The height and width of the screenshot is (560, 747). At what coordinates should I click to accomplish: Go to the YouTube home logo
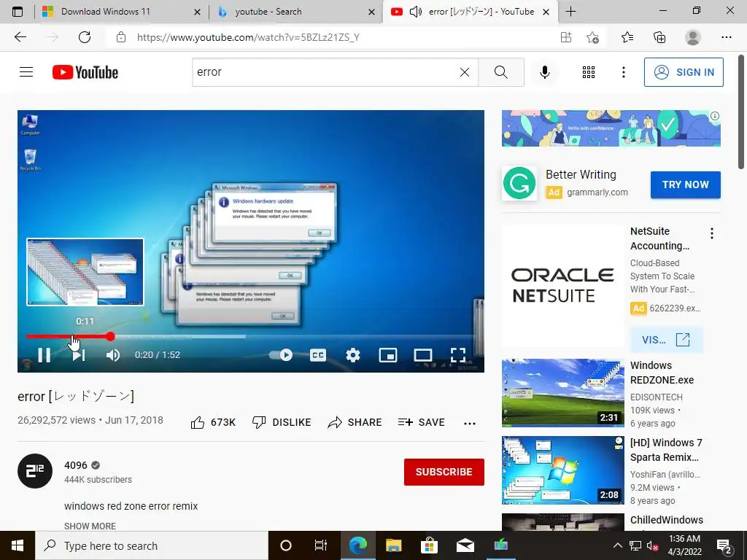point(85,72)
